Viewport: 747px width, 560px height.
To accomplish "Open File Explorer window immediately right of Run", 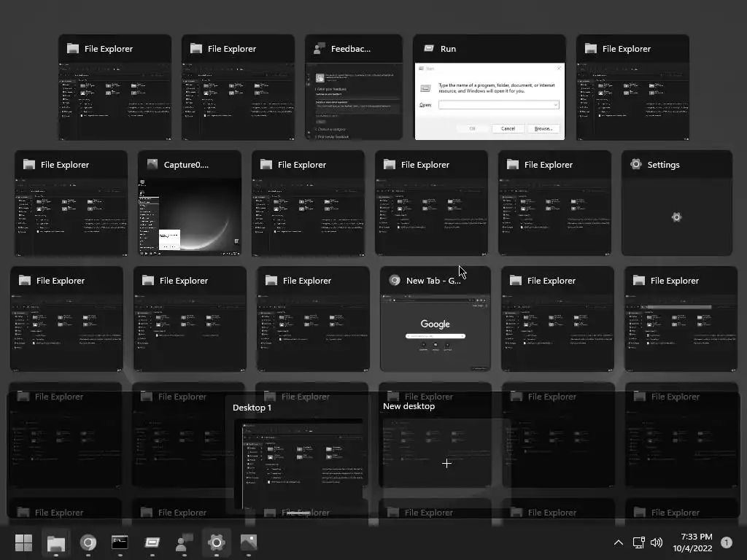I will coord(632,87).
